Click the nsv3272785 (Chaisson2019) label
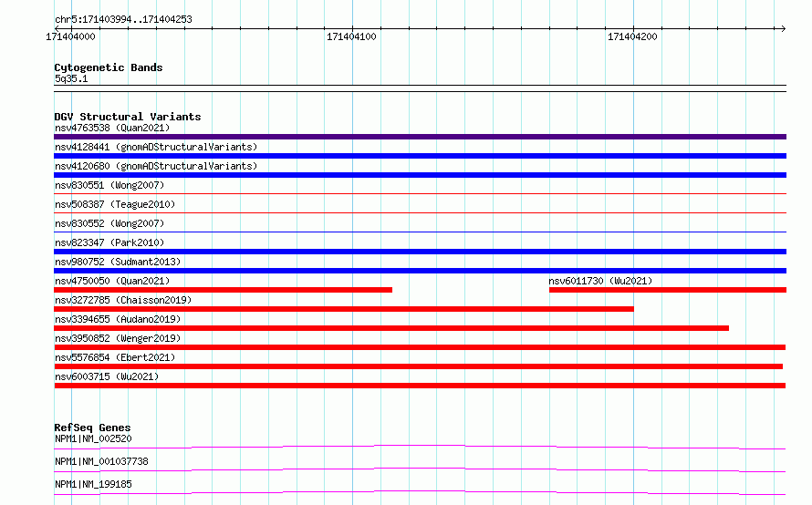Screen dimensions: 812x505 coord(123,300)
